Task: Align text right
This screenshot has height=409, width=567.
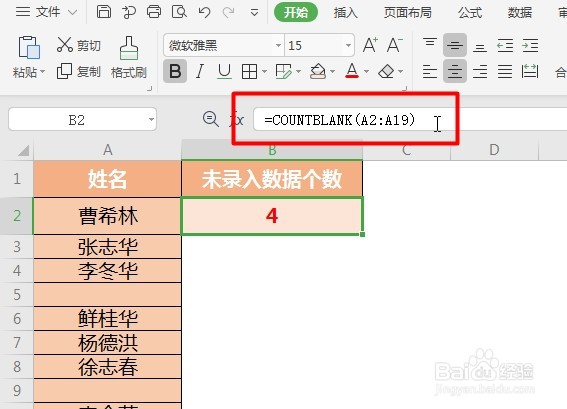Action: click(480, 71)
